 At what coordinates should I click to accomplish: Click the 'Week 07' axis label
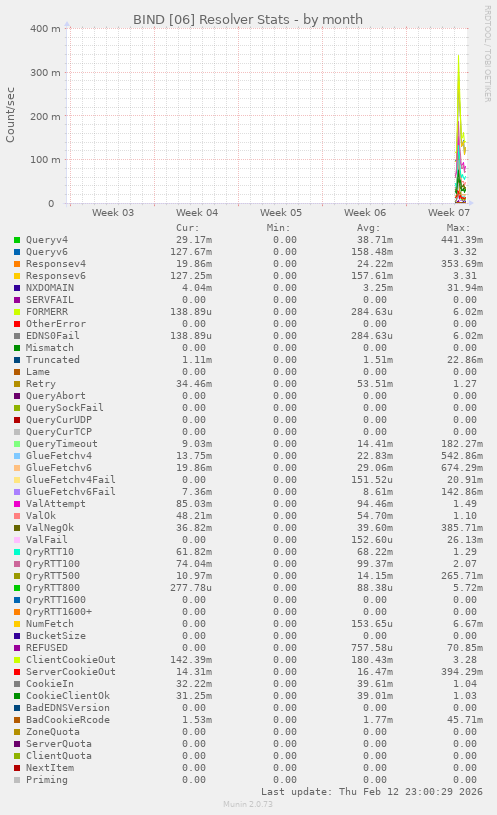[x=449, y=213]
